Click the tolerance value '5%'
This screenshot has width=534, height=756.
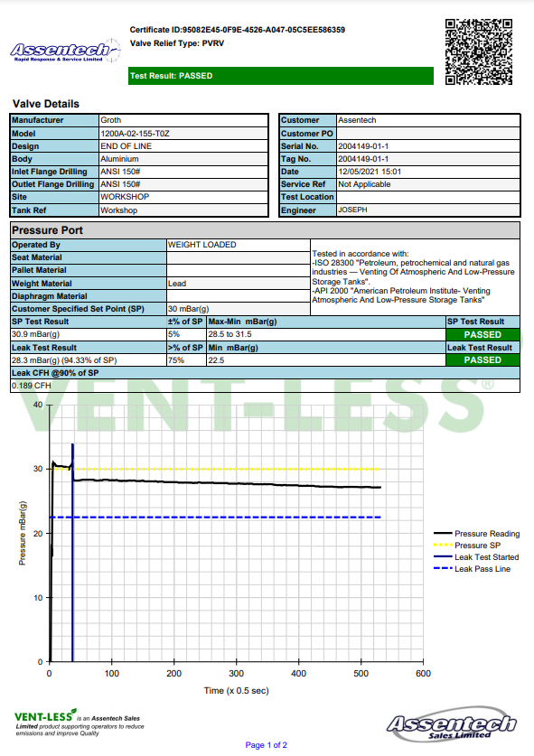pos(173,334)
